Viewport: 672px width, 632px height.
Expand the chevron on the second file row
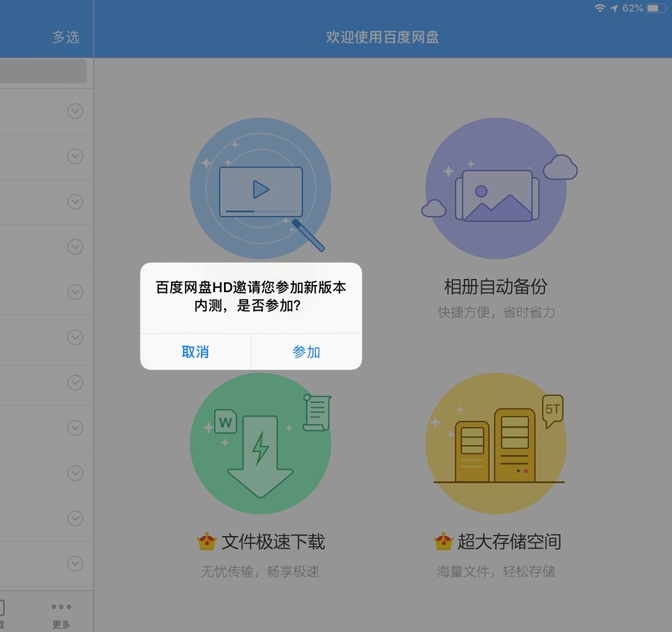(x=75, y=156)
